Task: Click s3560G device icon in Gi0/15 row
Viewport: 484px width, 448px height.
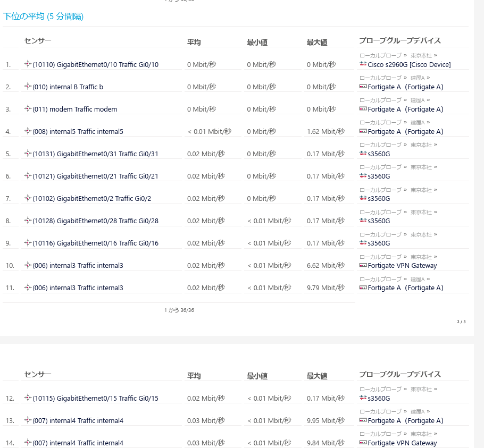Action: click(363, 398)
